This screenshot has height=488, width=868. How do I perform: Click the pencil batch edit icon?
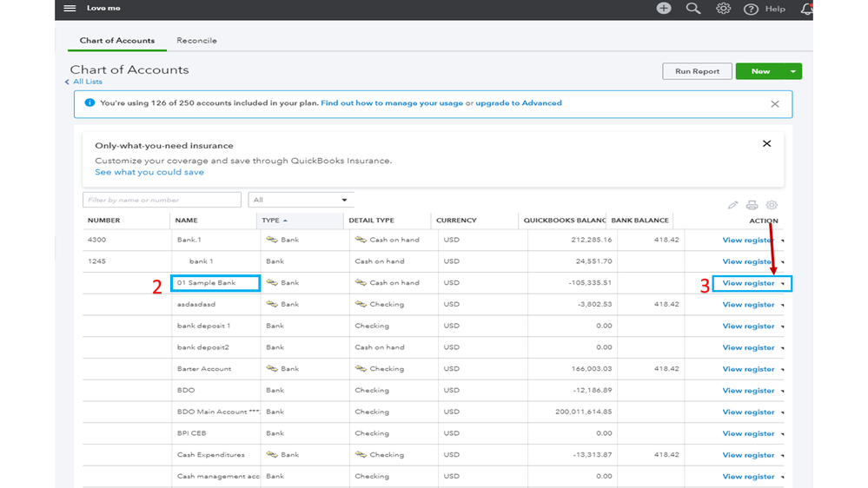(732, 205)
